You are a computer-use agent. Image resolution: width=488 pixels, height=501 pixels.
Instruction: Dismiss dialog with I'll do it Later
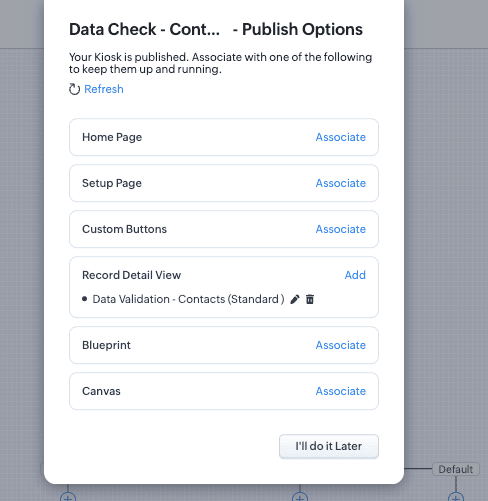(329, 446)
